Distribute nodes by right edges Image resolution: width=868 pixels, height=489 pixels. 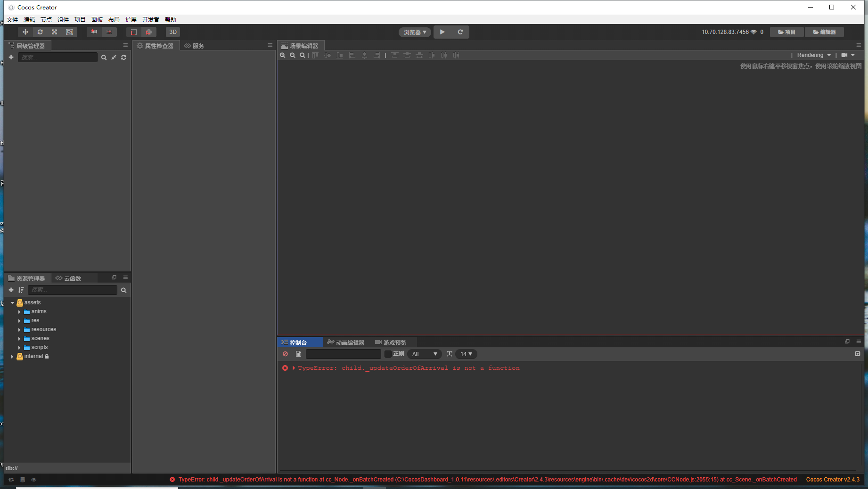[x=456, y=55]
